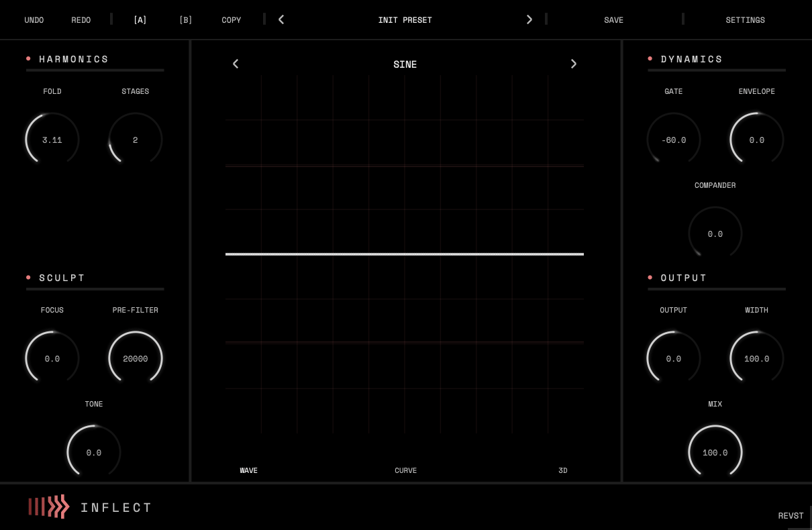Toggle the DYNAMICS section dot
The height and width of the screenshot is (530, 812).
(650, 58)
